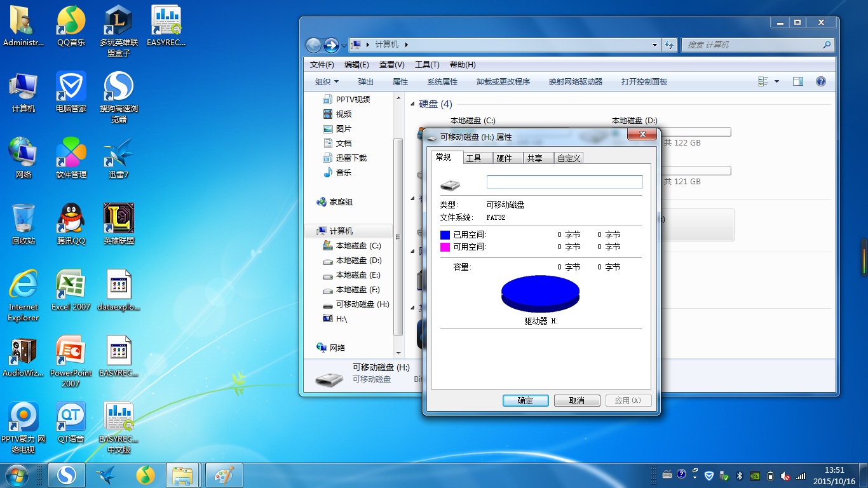Click the 确定 button

tap(525, 400)
